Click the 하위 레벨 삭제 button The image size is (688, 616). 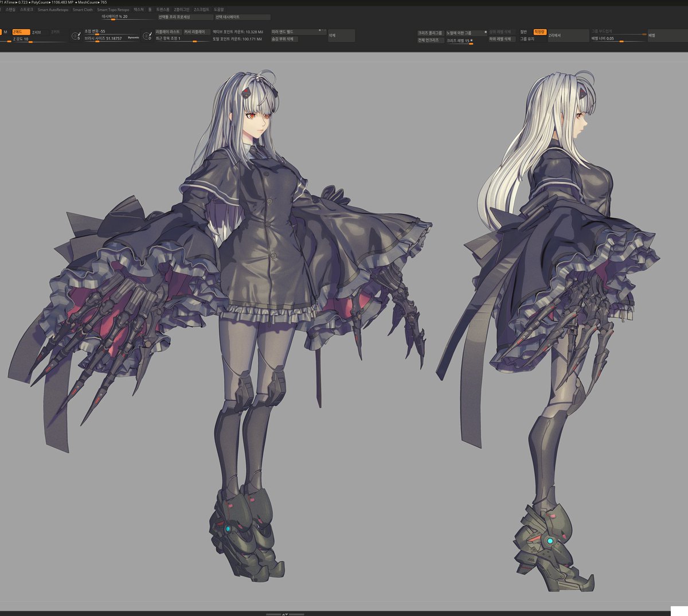point(502,39)
